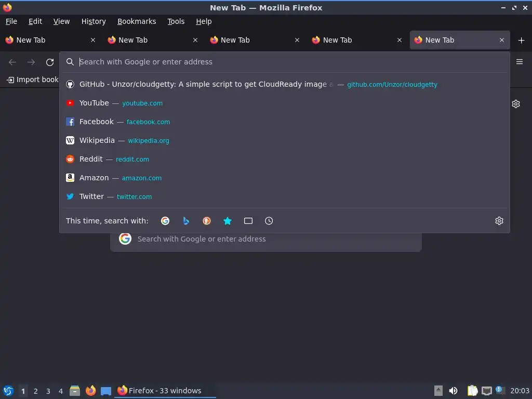Open new tab page personalize gear
This screenshot has height=399, width=532.
[x=516, y=104]
